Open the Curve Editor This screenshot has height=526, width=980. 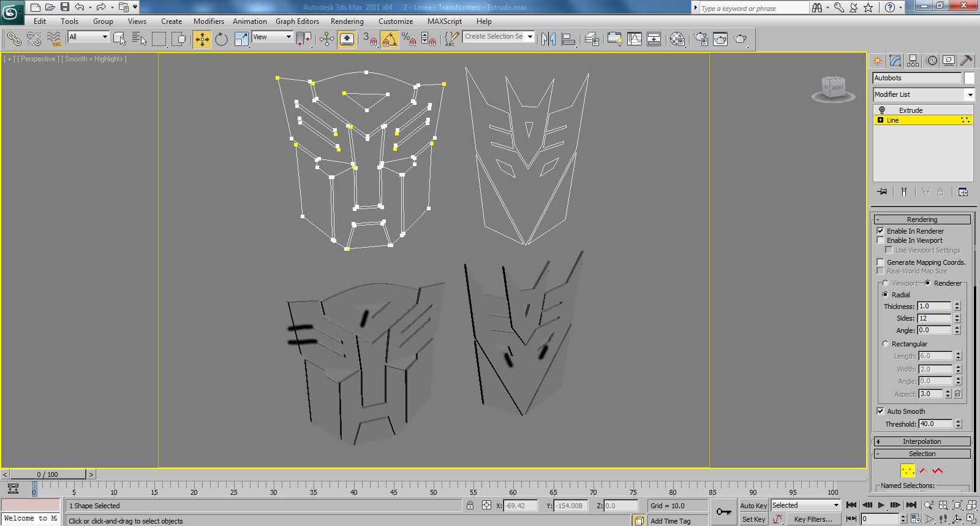point(635,39)
